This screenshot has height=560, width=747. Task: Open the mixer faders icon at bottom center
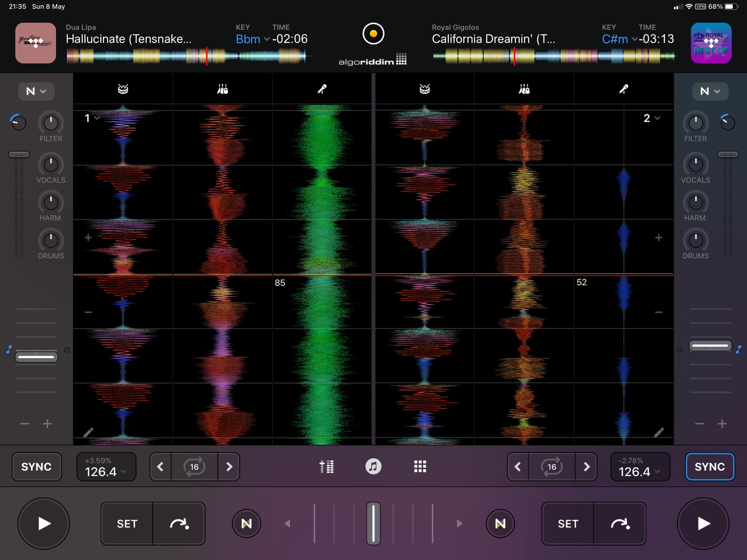click(x=327, y=467)
